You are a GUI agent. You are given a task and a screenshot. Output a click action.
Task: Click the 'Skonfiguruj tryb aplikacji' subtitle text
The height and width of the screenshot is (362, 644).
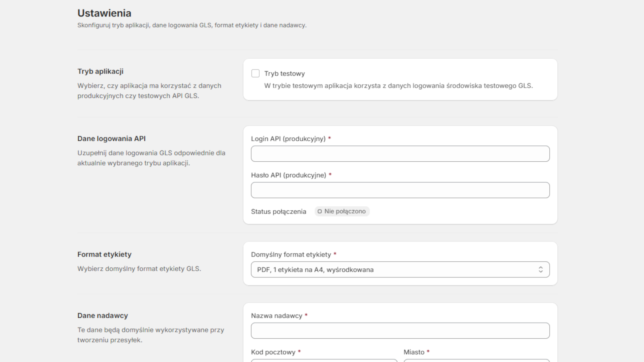coord(192,25)
